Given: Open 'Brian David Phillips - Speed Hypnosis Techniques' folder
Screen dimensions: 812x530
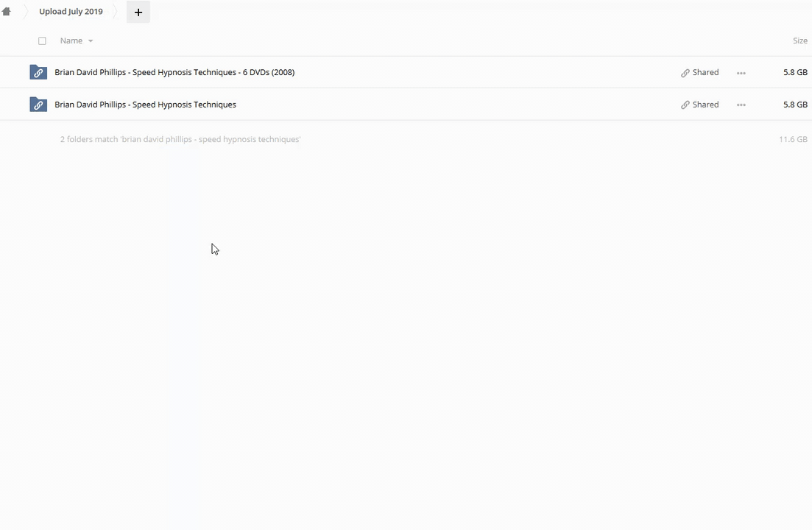Looking at the screenshot, I should point(145,105).
